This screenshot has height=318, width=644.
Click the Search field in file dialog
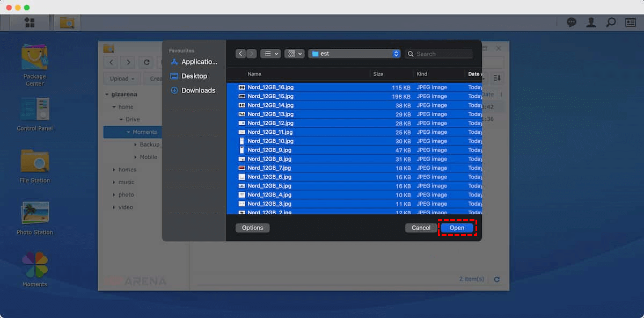438,54
